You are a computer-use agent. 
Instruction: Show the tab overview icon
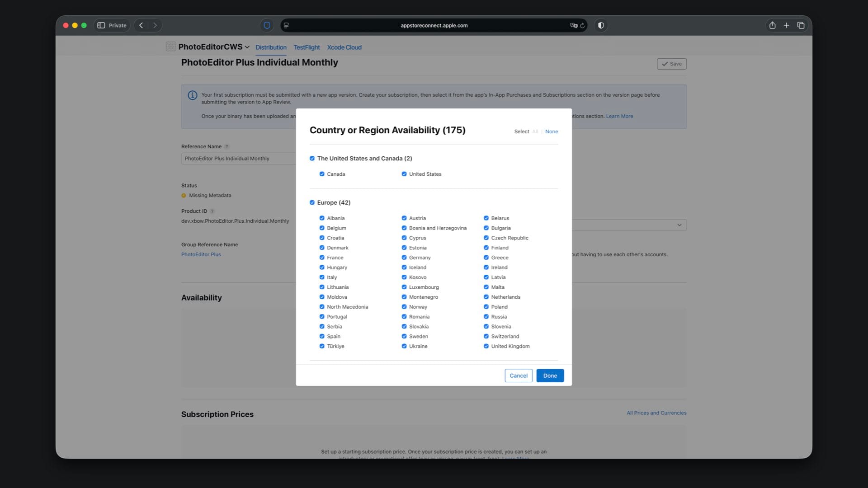tap(801, 25)
